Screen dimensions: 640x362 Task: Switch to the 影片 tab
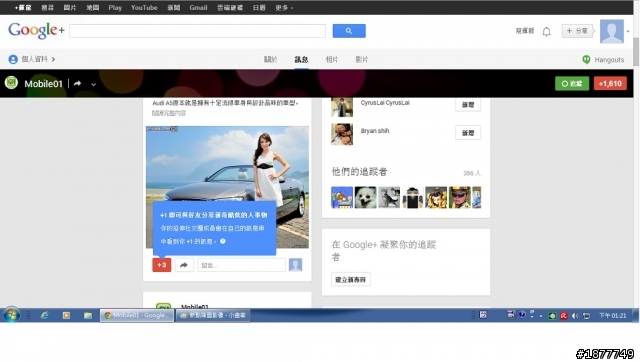click(x=362, y=60)
